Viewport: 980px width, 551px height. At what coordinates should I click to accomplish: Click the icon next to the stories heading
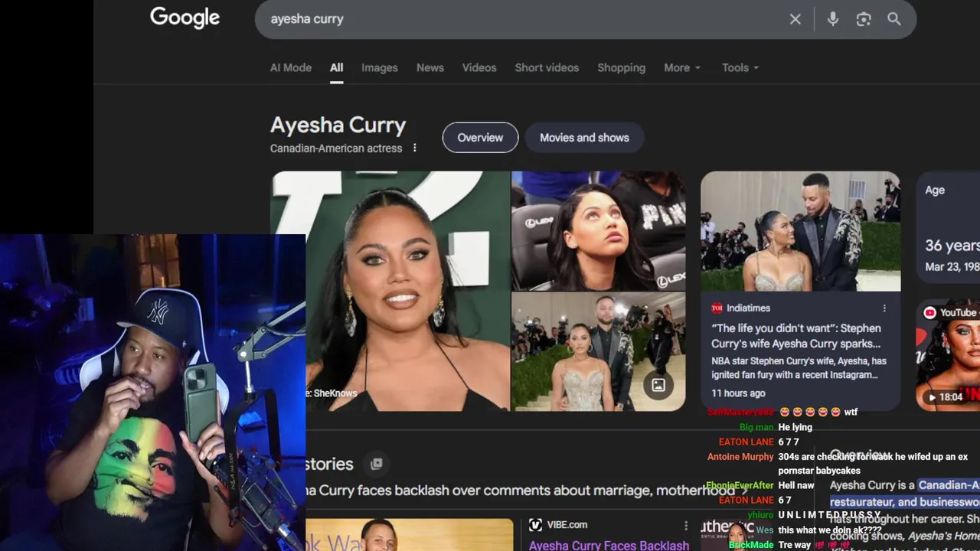point(377,464)
